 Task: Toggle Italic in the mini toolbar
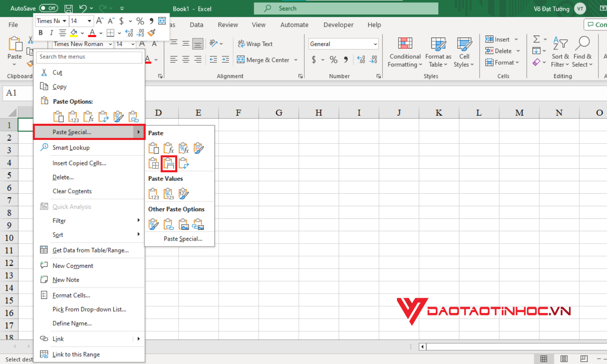51,33
